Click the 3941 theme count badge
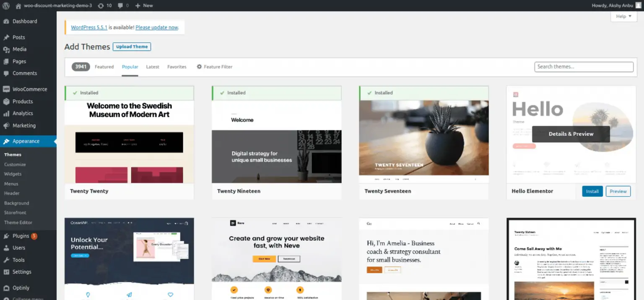 click(81, 67)
